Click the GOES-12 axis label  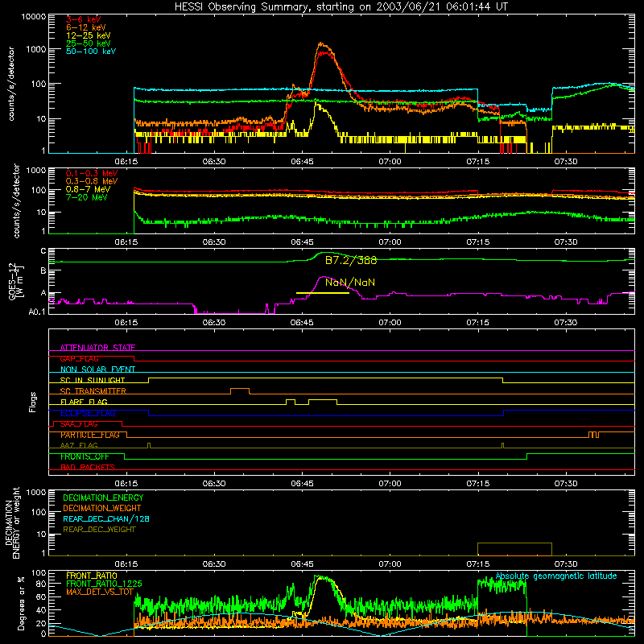(16, 281)
